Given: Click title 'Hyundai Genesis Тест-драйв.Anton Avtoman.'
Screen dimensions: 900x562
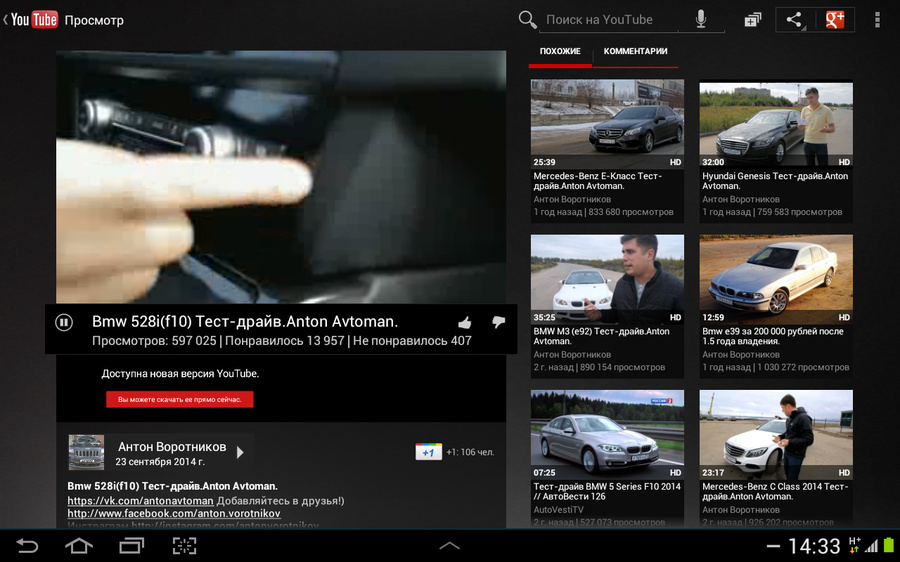Looking at the screenshot, I should click(775, 181).
